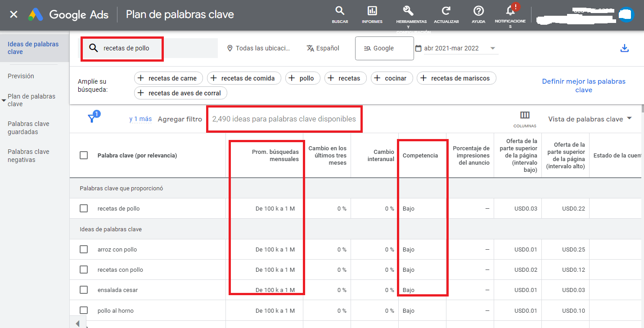
Task: Click the calendar icon beside the date range
Action: tap(418, 48)
